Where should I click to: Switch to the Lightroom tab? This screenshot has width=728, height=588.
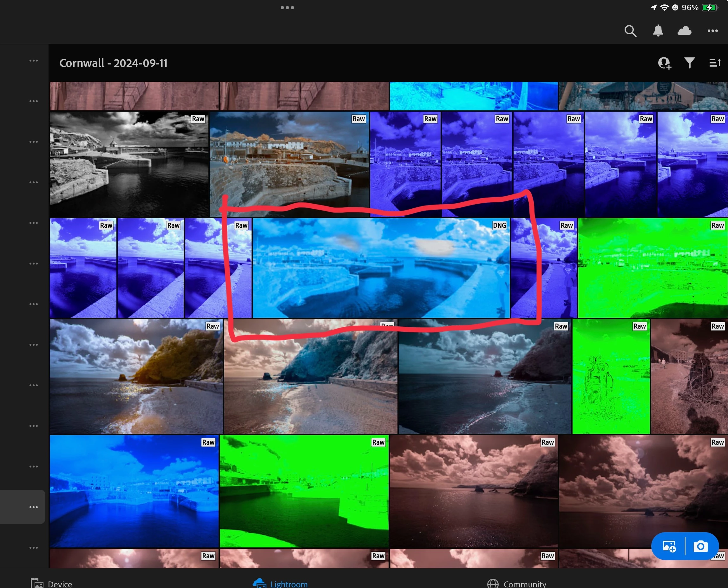click(x=280, y=584)
